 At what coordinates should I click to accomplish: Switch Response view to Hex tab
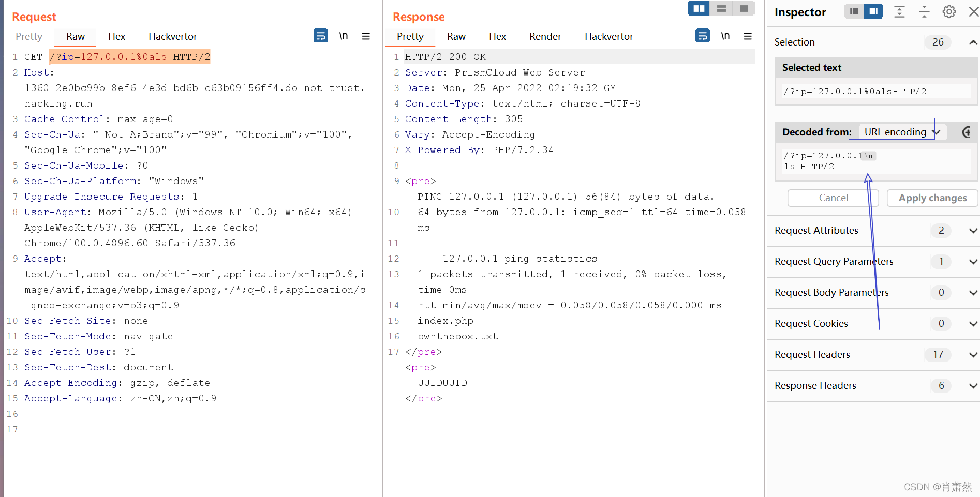(x=498, y=36)
